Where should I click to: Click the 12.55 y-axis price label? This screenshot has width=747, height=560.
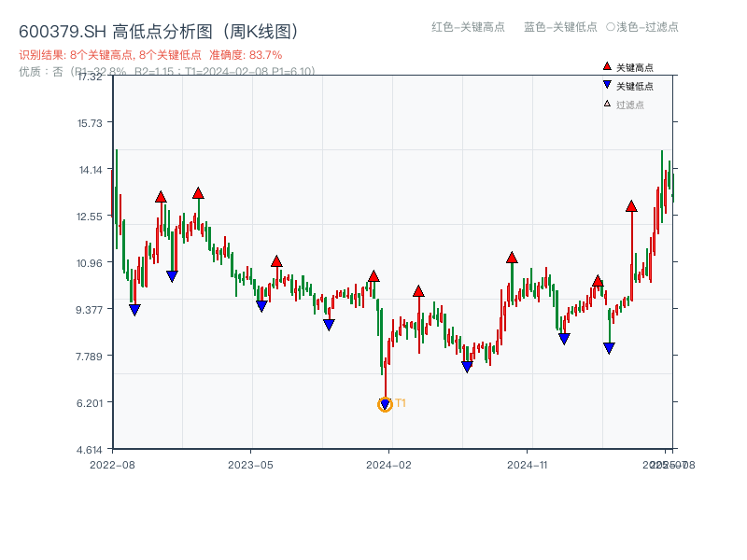[x=90, y=216]
